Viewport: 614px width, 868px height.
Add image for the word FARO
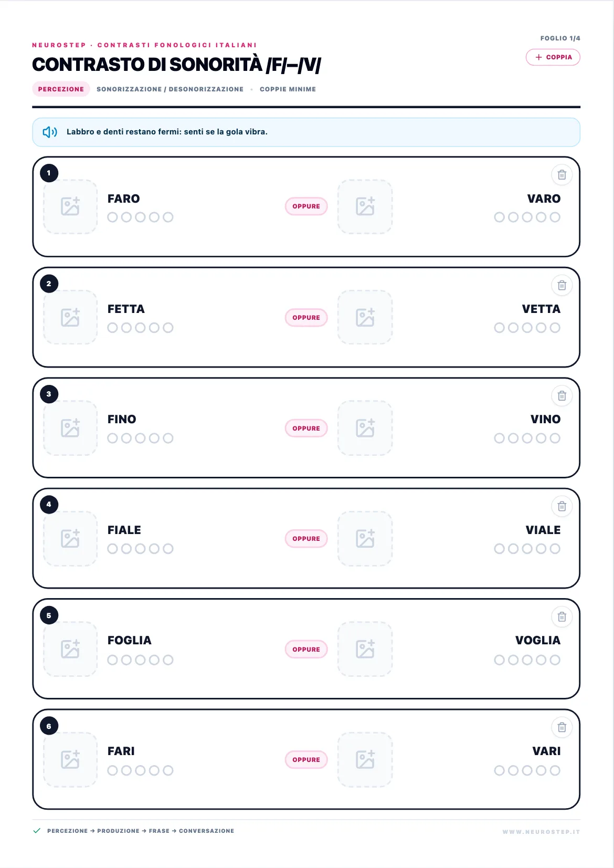tap(70, 206)
